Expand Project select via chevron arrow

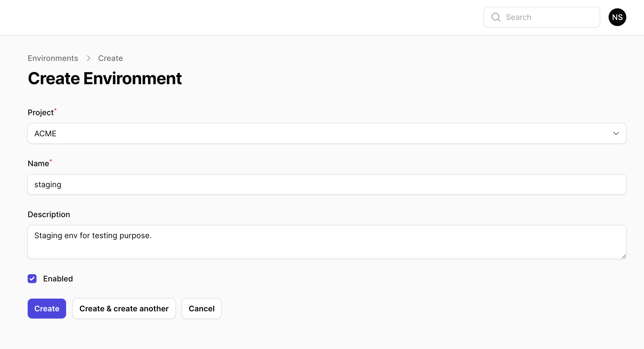pyautogui.click(x=616, y=134)
